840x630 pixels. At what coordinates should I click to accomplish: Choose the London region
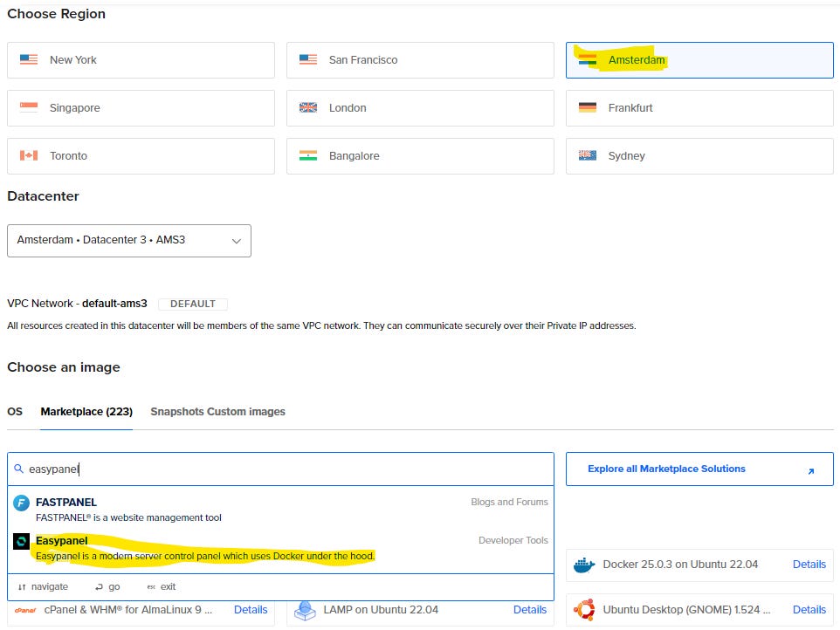click(420, 108)
